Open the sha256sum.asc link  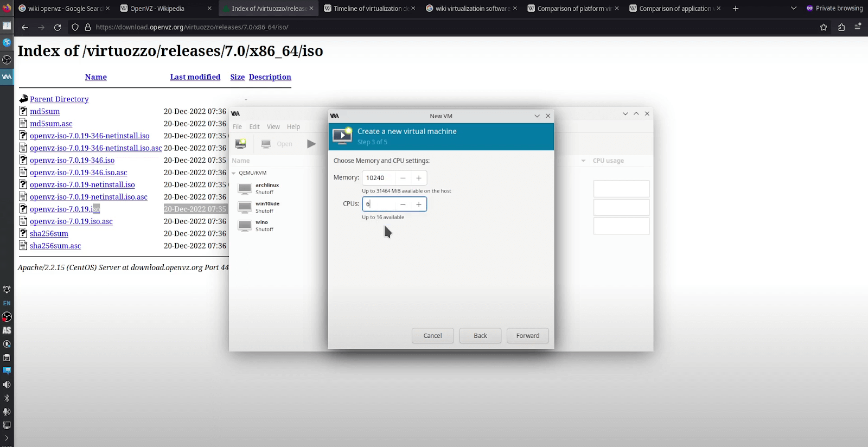[x=55, y=246]
